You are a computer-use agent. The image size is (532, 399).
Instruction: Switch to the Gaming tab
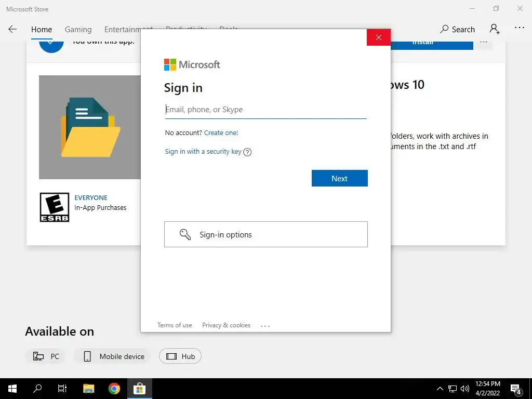(x=78, y=30)
